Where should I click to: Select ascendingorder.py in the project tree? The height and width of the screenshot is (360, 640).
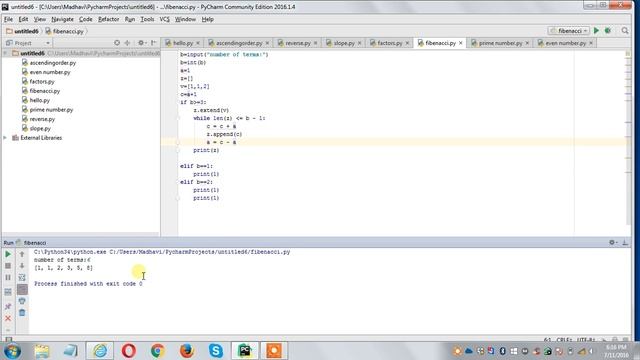pyautogui.click(x=53, y=63)
